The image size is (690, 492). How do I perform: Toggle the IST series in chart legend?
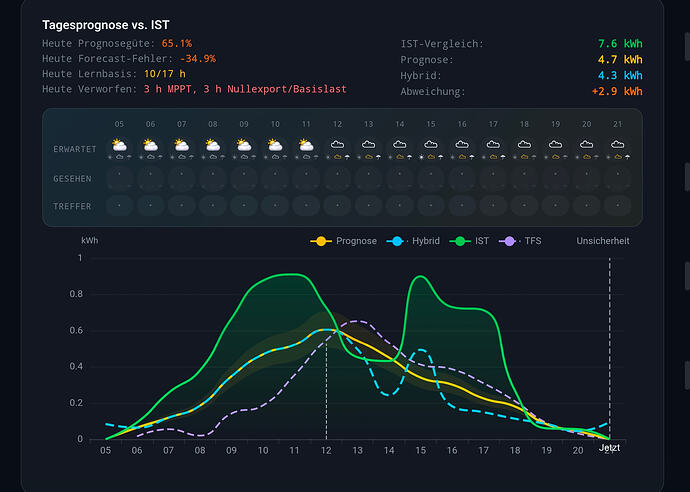point(469,241)
